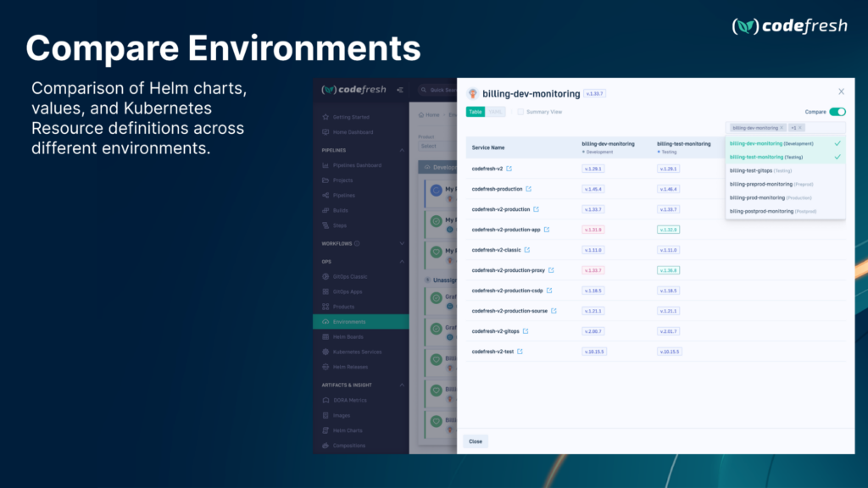
Task: Click v.1.33.7 badge beside dialog title
Action: click(594, 93)
